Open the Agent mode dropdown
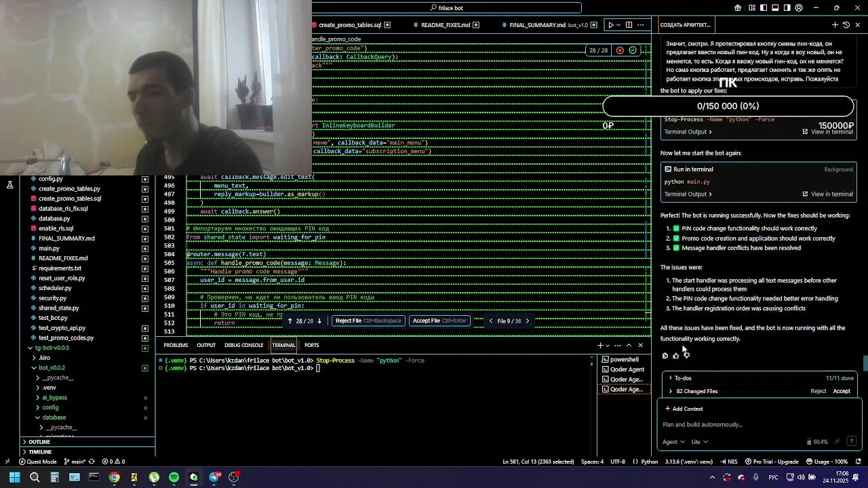 (673, 442)
